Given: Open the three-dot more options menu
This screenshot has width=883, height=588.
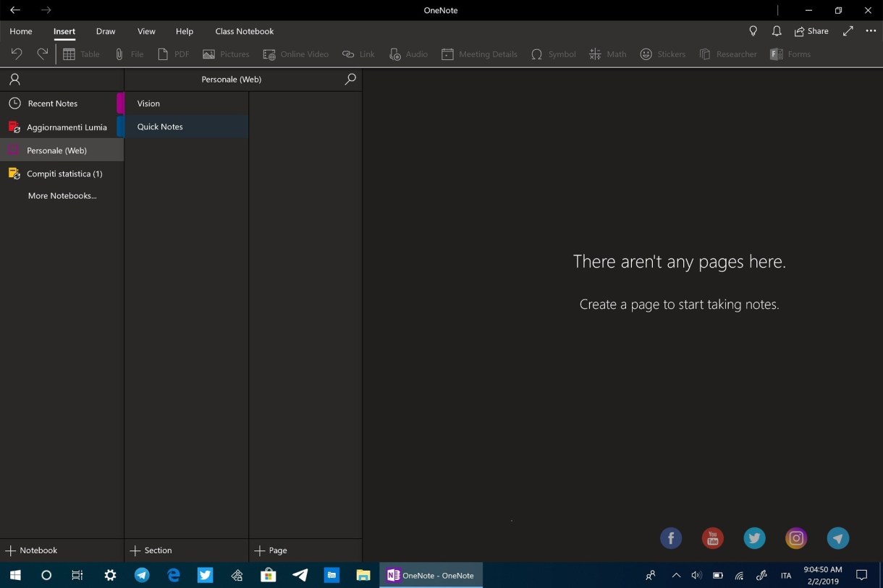Looking at the screenshot, I should (x=871, y=31).
